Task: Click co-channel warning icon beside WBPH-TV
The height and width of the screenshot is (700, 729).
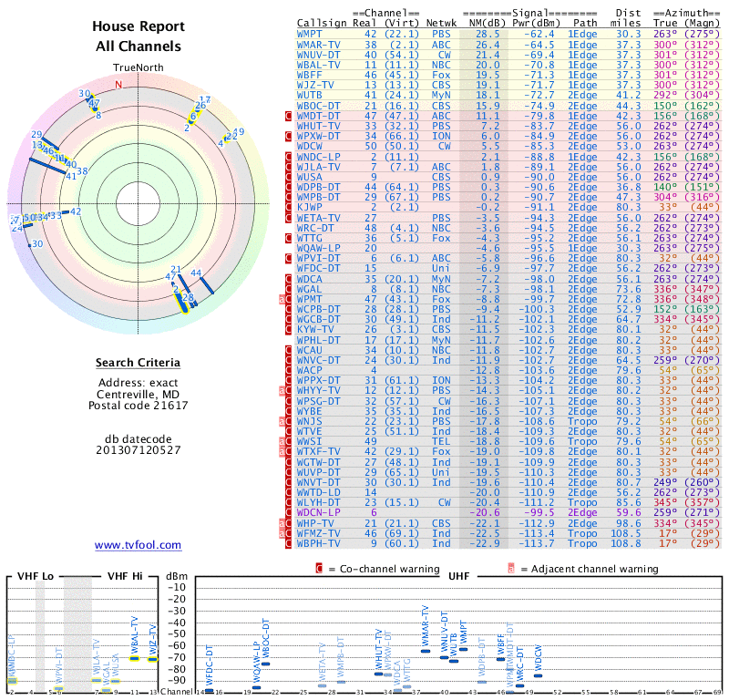Action: tap(289, 543)
